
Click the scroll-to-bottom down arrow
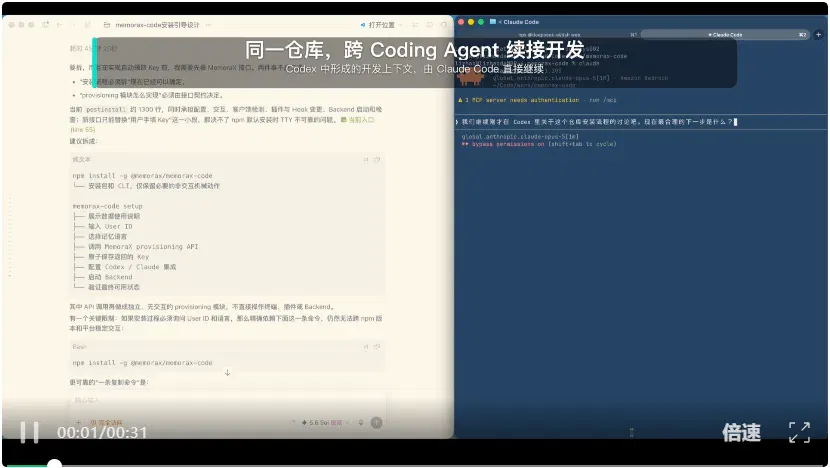point(227,373)
